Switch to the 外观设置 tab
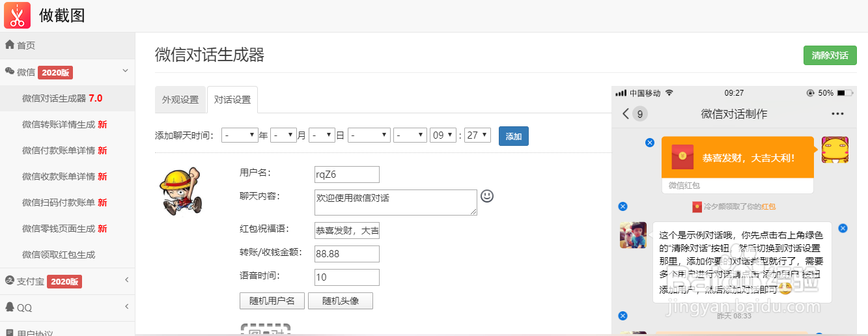 click(180, 100)
